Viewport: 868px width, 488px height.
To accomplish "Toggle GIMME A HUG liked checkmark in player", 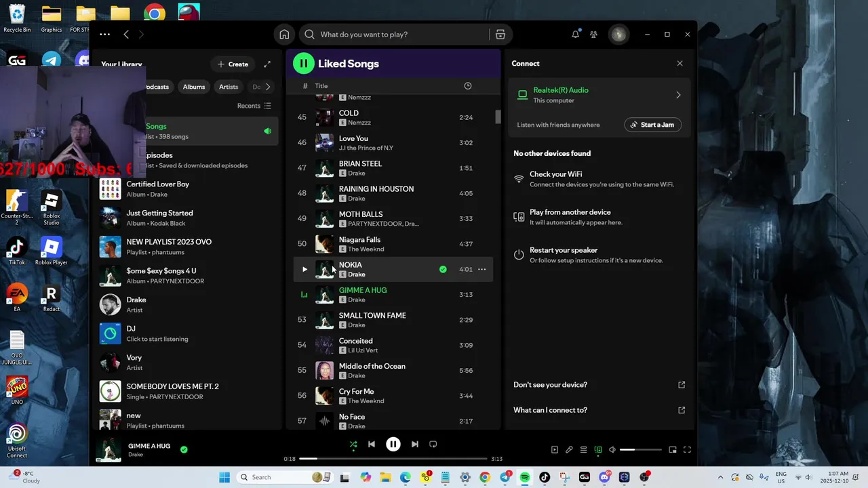I will pyautogui.click(x=184, y=449).
